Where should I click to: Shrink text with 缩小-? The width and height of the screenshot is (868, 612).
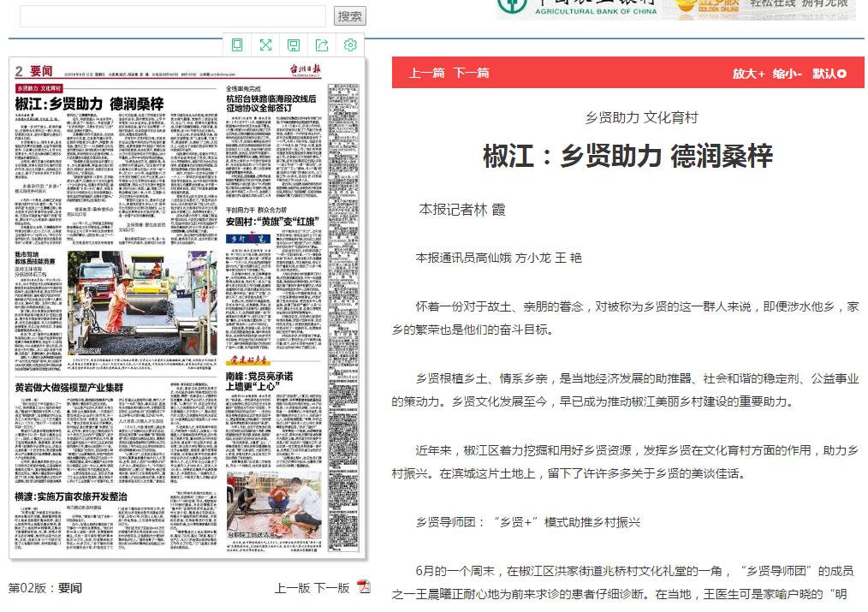787,74
